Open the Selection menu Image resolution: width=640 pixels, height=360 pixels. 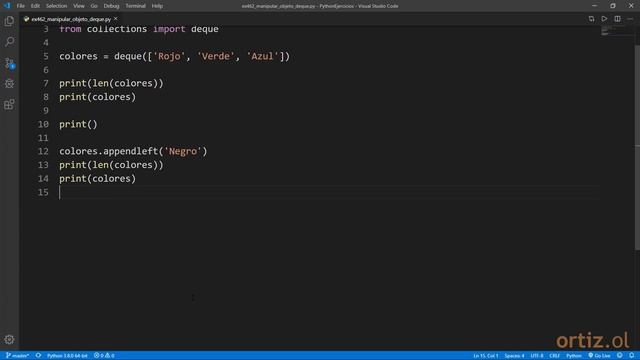point(56,6)
